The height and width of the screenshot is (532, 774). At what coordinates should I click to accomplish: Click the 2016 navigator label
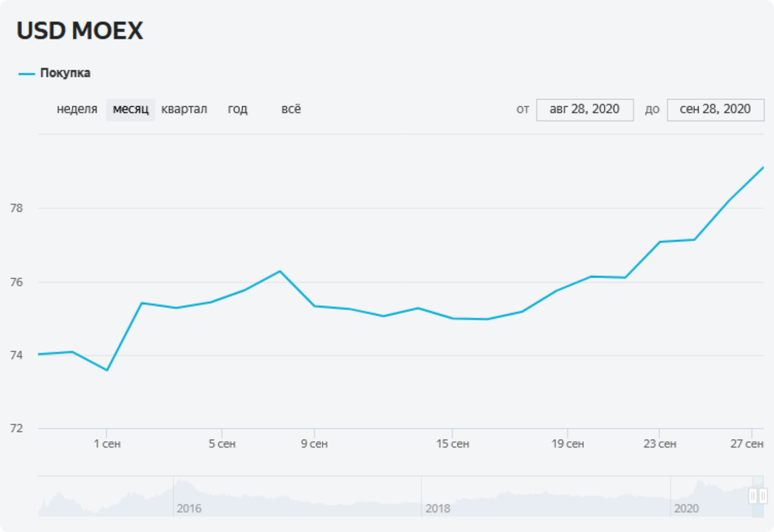coord(189,509)
